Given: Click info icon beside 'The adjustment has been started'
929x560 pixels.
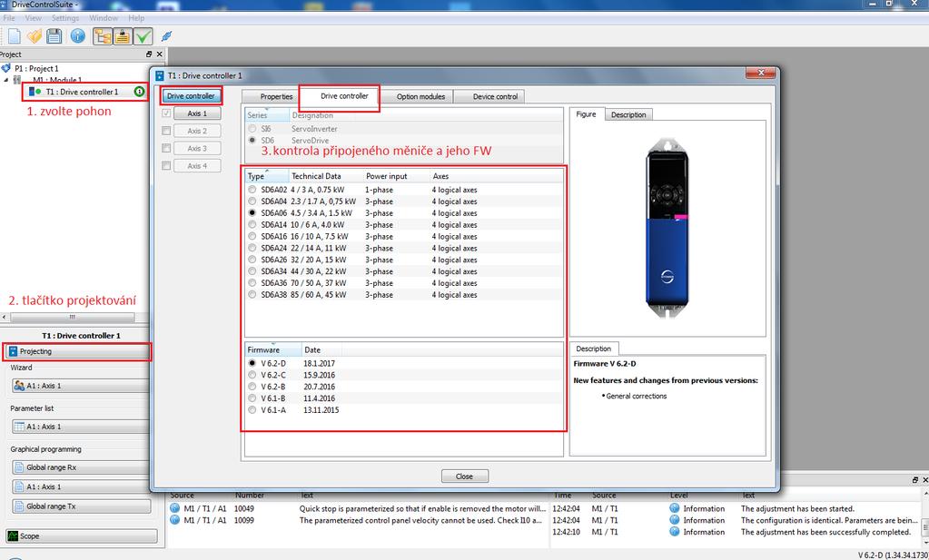Looking at the screenshot, I should coord(674,508).
